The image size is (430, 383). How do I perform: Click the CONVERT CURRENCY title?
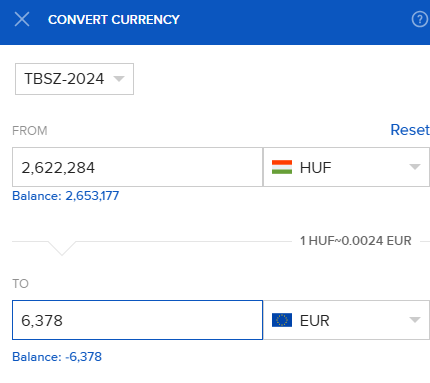click(114, 20)
